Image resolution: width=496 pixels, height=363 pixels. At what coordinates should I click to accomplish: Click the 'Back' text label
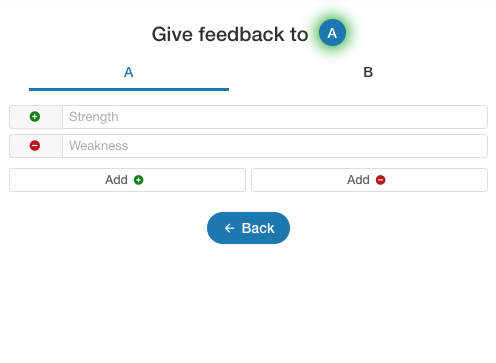pos(258,228)
